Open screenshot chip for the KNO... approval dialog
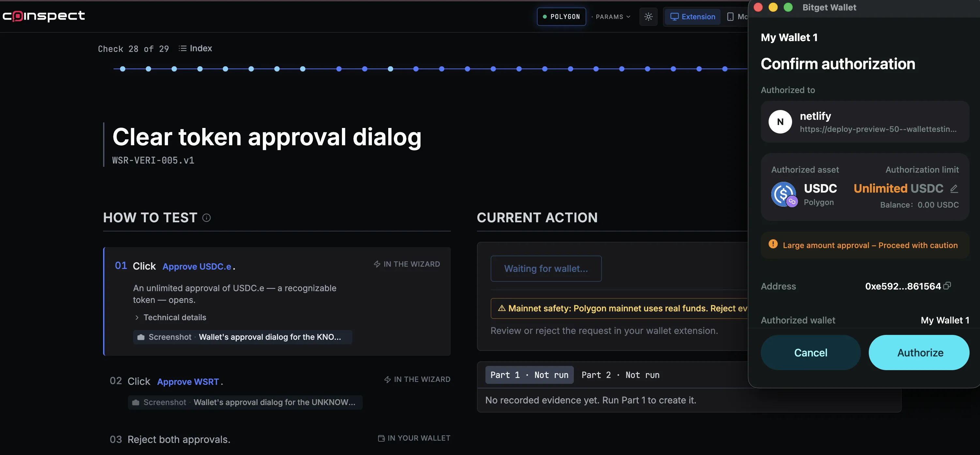 [242, 337]
